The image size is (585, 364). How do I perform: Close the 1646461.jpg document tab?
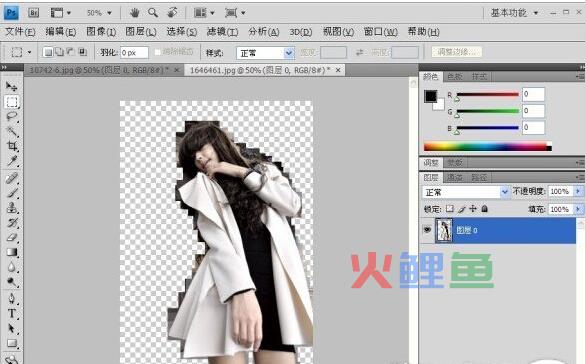pyautogui.click(x=338, y=70)
